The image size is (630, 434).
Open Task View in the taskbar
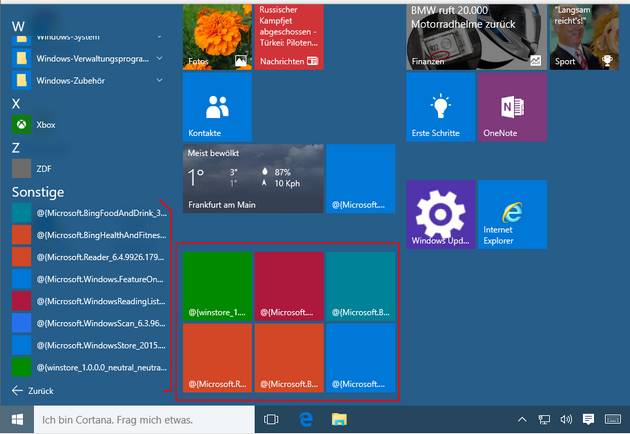(271, 420)
